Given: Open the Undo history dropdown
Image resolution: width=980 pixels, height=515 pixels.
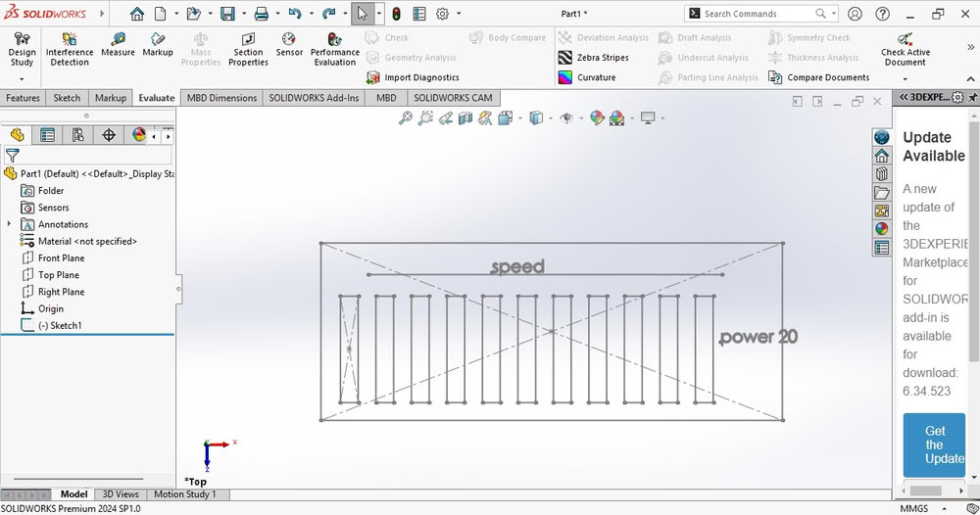Looking at the screenshot, I should tap(312, 14).
